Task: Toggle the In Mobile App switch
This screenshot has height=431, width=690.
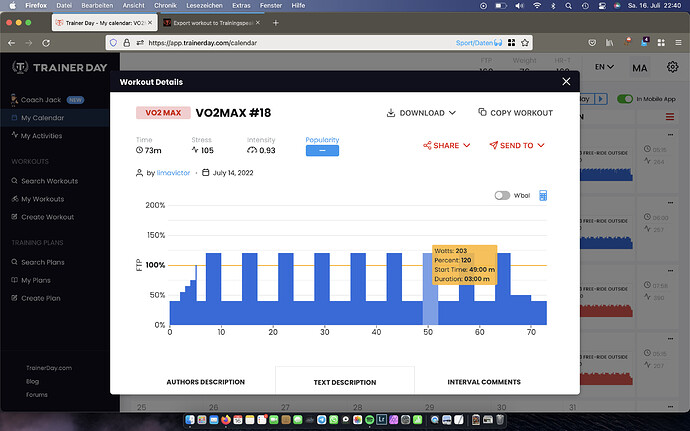Action: (x=624, y=99)
